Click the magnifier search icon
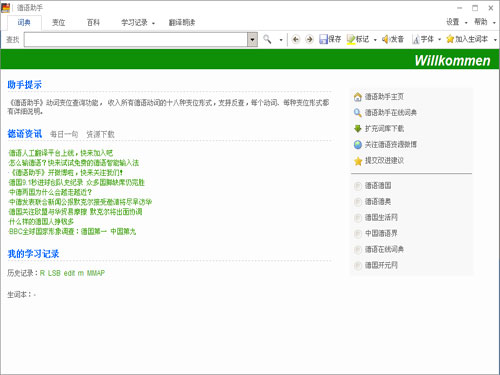This screenshot has height=375, width=500. (267, 39)
